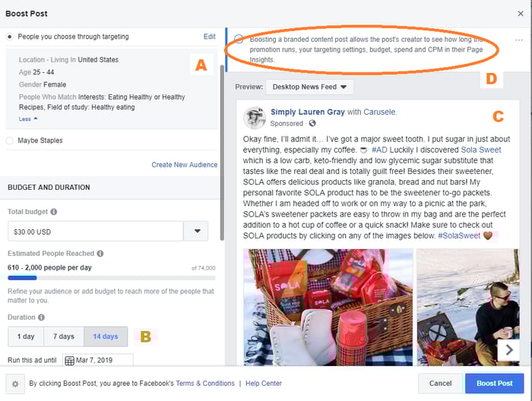
Task: Click the blue Boost Post button
Action: click(494, 384)
